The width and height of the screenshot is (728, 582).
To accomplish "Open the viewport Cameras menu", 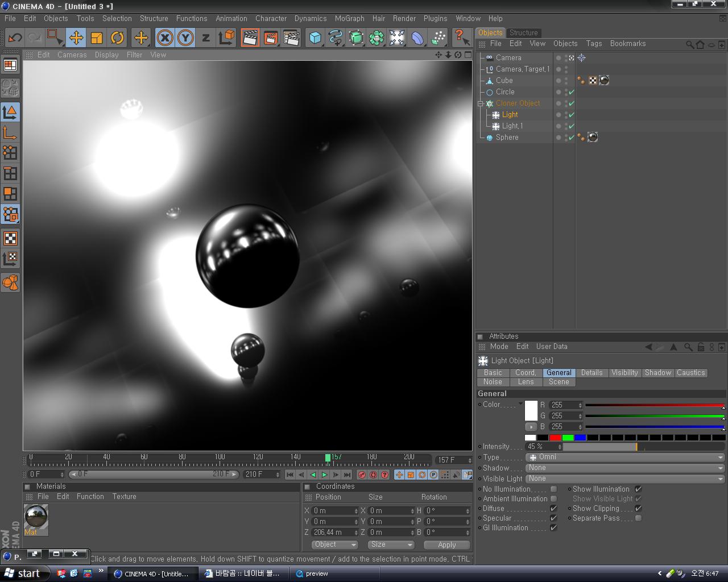I will click(72, 55).
